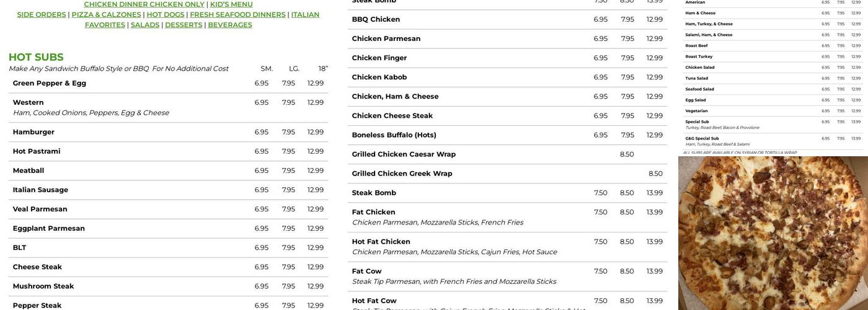Go to Pizza & Calzones section
The height and width of the screenshot is (310, 868).
(106, 15)
